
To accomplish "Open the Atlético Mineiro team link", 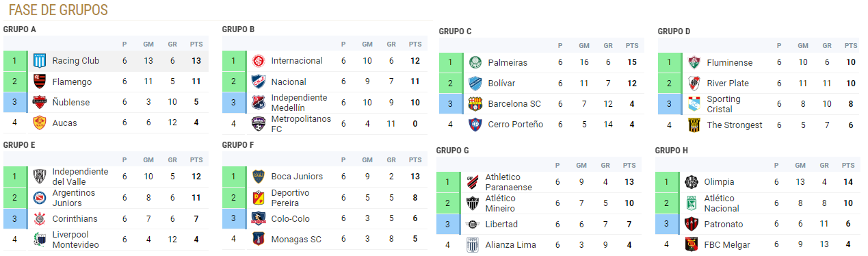I will tap(501, 203).
